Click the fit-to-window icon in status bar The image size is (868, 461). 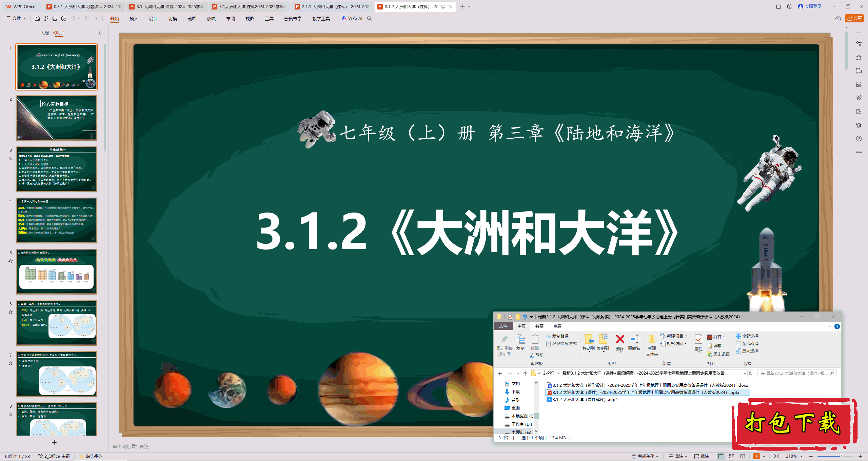777,456
